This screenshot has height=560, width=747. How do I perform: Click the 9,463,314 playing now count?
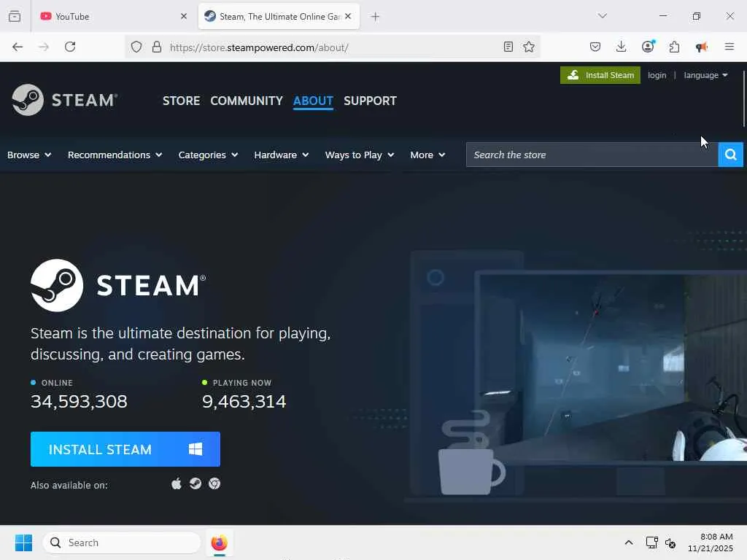coord(244,402)
